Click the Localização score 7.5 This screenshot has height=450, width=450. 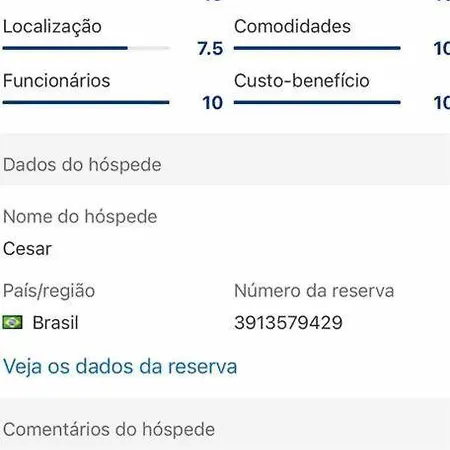point(210,49)
